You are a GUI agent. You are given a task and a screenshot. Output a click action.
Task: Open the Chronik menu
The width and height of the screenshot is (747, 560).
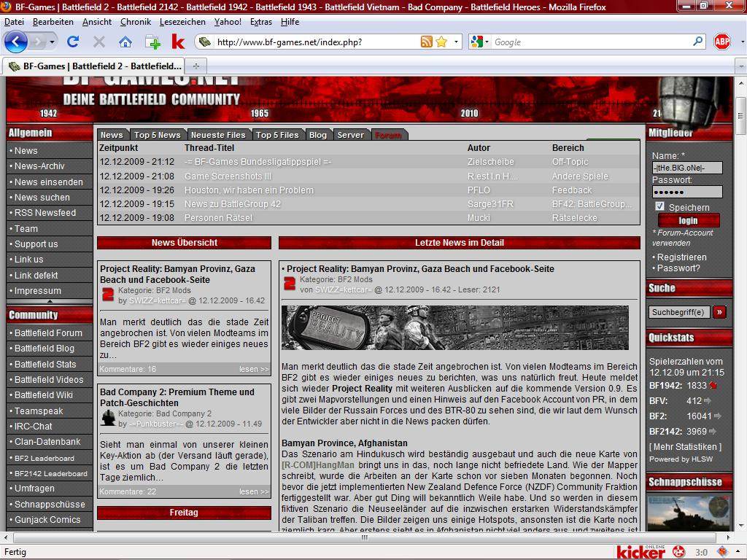[135, 22]
